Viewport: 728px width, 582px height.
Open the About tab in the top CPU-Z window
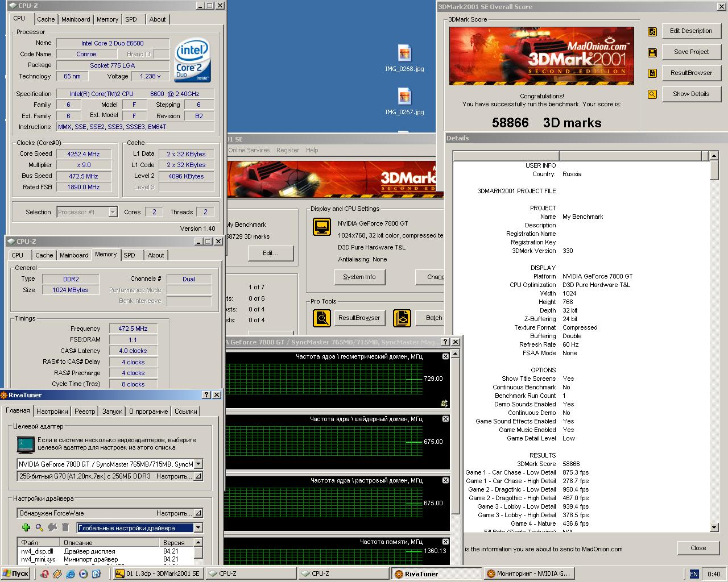(158, 19)
